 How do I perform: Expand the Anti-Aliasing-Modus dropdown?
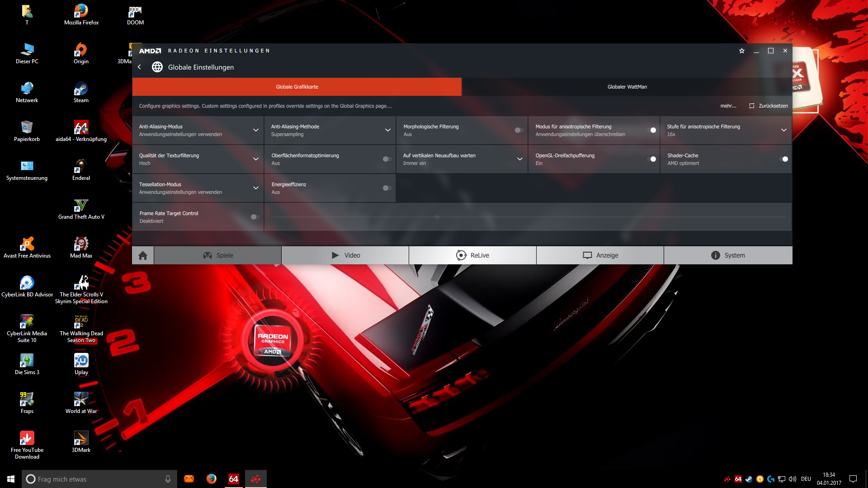coord(255,131)
